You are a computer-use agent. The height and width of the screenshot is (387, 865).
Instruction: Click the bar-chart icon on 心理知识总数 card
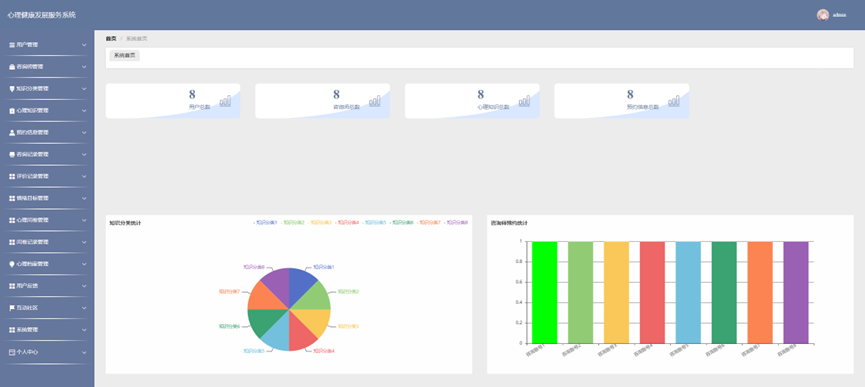[525, 101]
